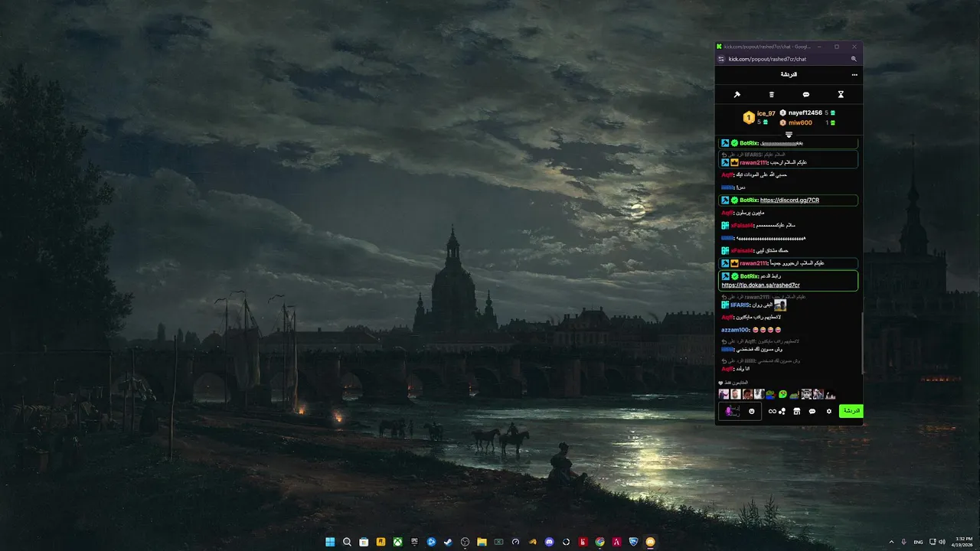
Task: Click the three-circles icon in bottom bar
Action: click(x=782, y=412)
